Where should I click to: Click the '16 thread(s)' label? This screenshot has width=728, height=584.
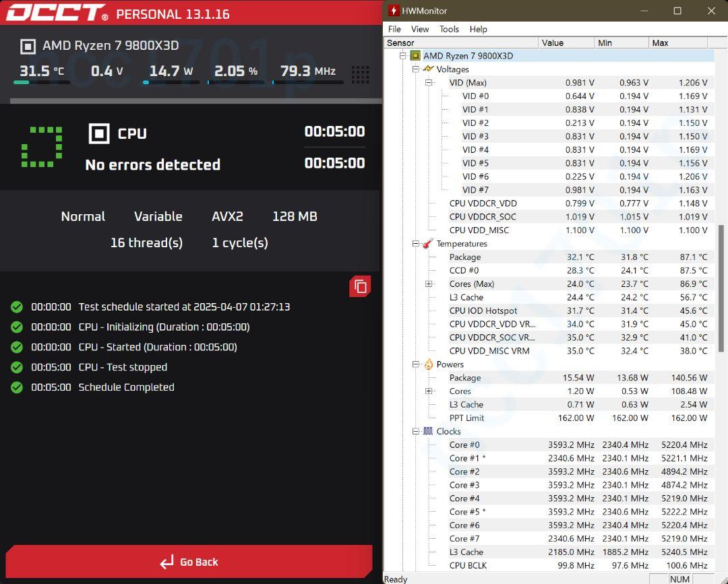(x=146, y=243)
